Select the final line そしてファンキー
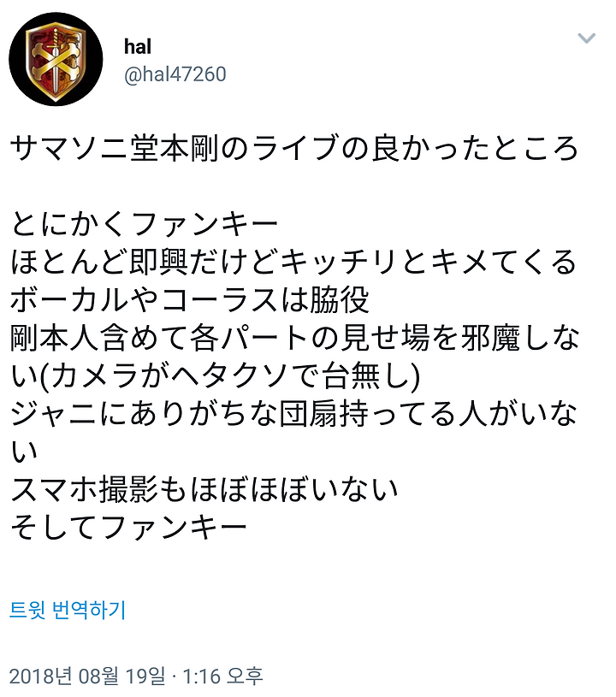616x697 pixels. click(x=128, y=527)
